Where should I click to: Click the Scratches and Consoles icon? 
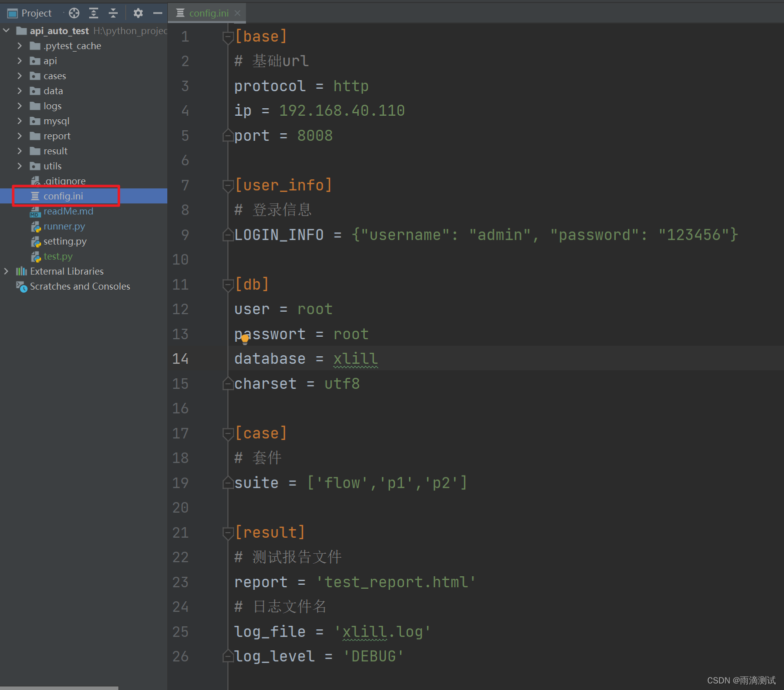22,286
